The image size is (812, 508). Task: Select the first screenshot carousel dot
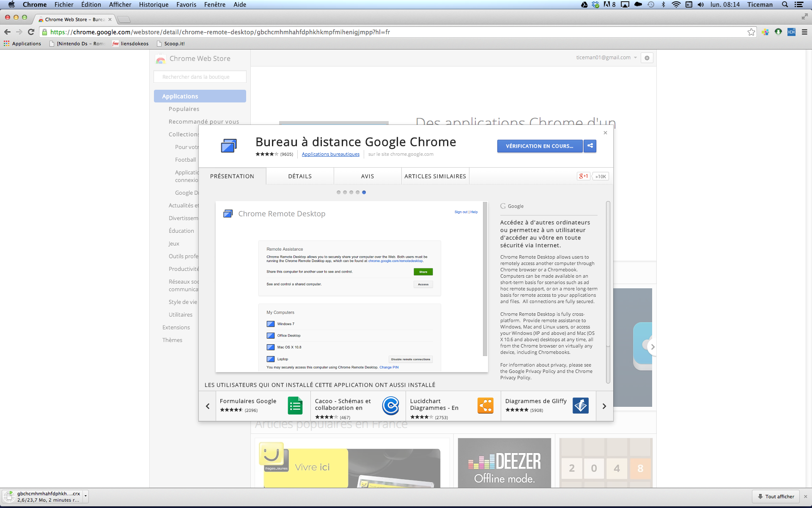(x=338, y=192)
